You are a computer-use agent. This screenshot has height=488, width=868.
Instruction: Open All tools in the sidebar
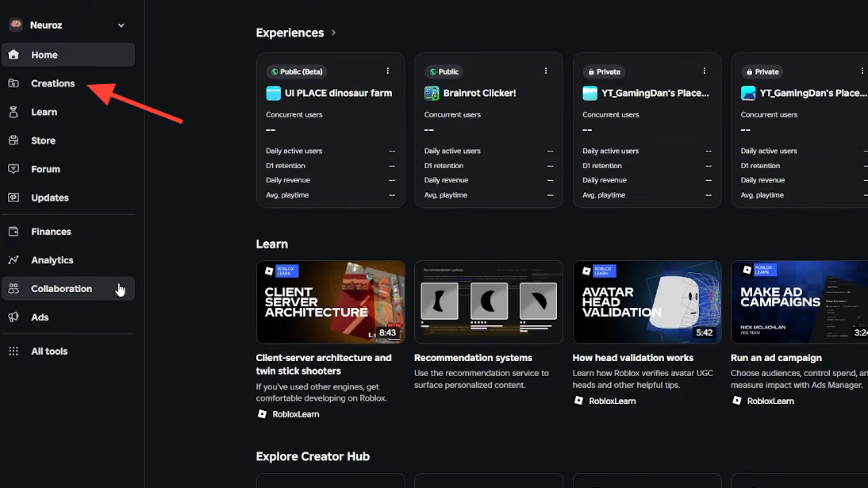[x=68, y=352]
